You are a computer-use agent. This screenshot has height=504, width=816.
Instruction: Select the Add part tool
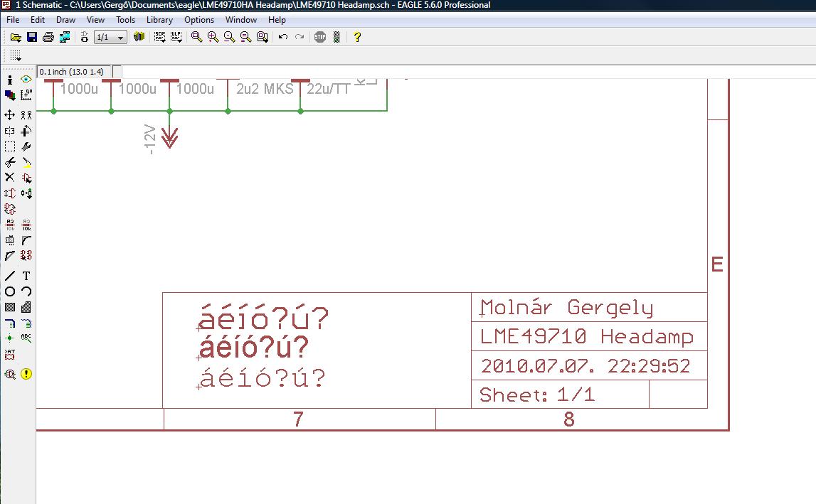point(26,178)
